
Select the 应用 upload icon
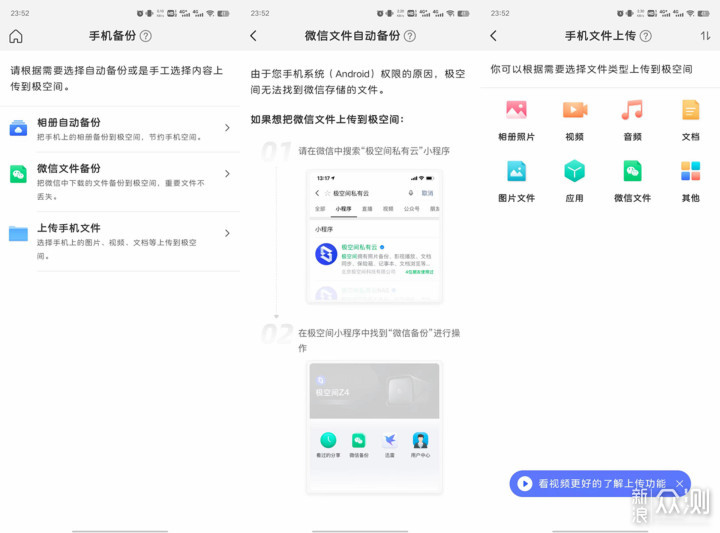click(x=574, y=171)
